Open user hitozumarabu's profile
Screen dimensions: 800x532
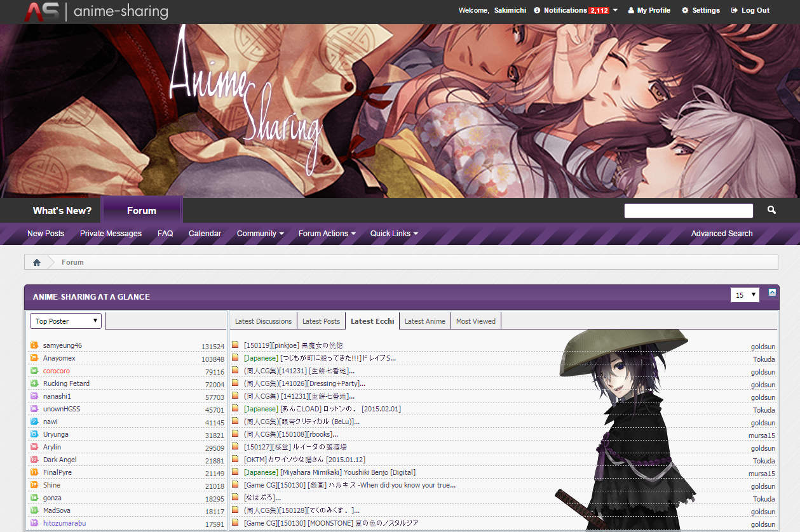[64, 523]
